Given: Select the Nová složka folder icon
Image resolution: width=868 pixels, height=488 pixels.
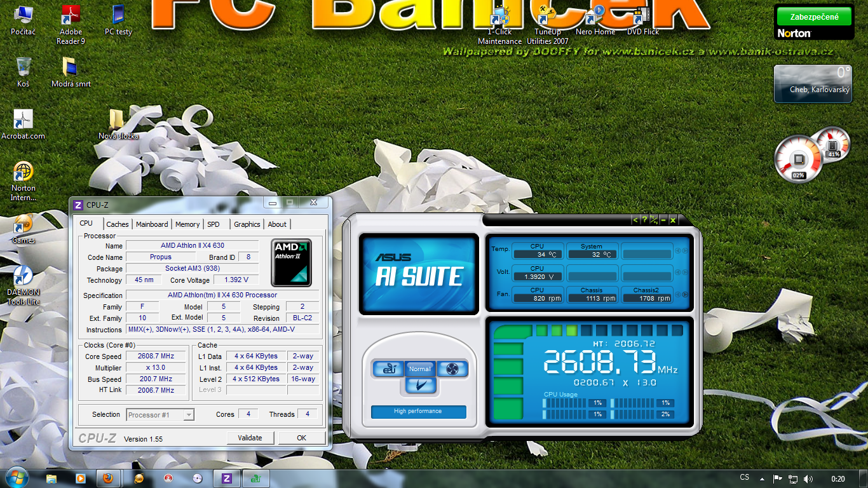Looking at the screenshot, I should click(118, 124).
